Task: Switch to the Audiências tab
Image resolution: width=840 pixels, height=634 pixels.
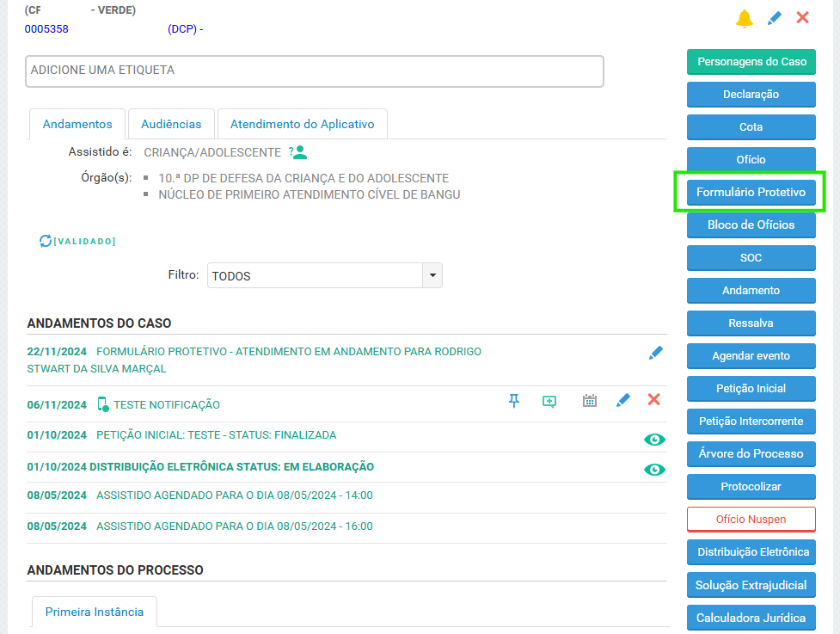Action: click(171, 124)
